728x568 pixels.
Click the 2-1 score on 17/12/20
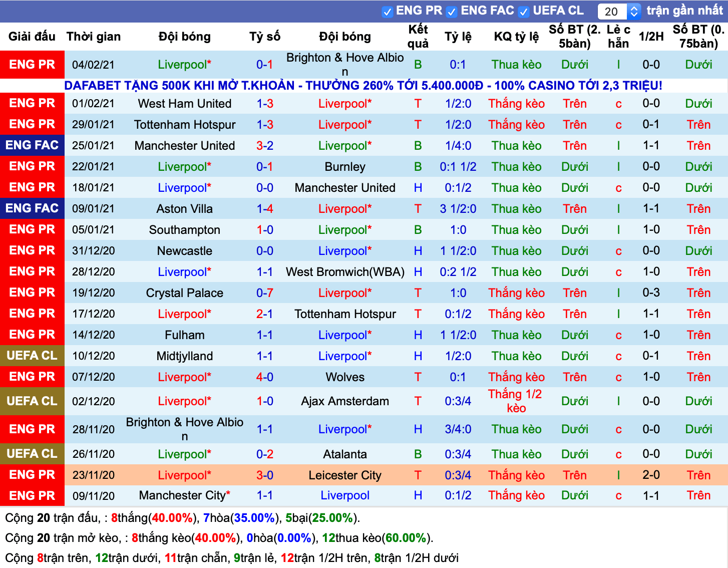click(265, 314)
